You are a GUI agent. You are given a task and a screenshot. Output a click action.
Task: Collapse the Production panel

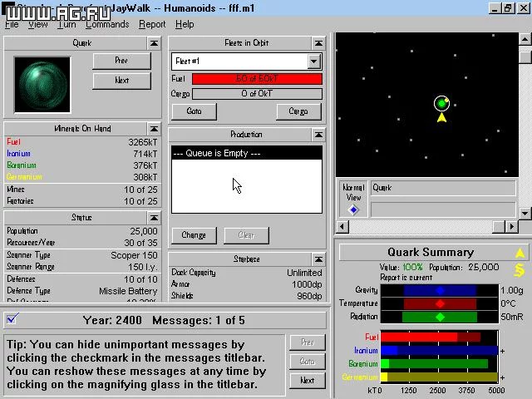(x=318, y=135)
